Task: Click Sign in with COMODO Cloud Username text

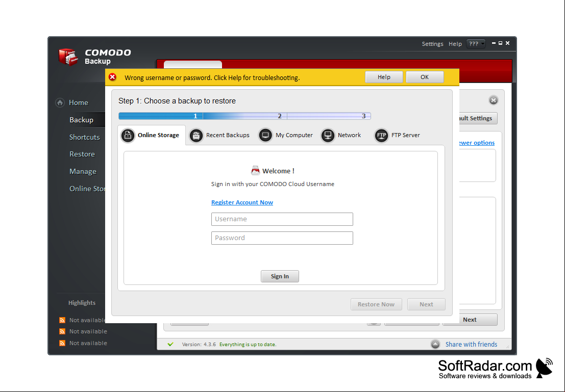Action: [x=273, y=184]
